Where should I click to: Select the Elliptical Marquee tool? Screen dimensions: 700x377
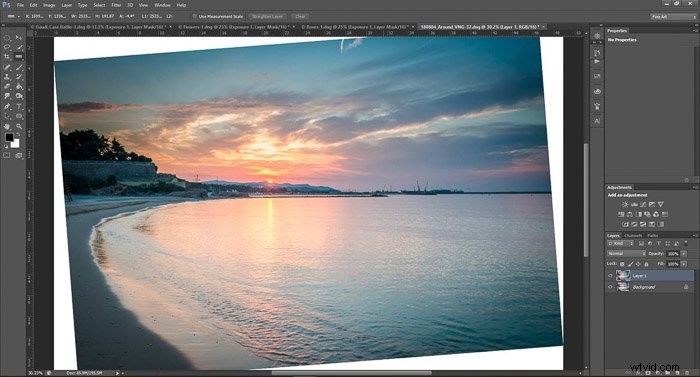click(x=7, y=38)
